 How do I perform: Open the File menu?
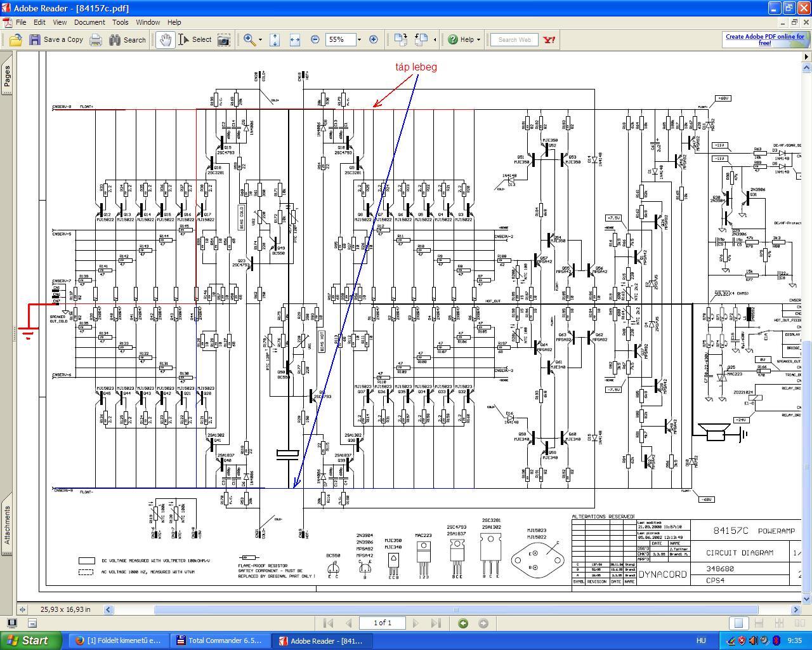(x=21, y=22)
